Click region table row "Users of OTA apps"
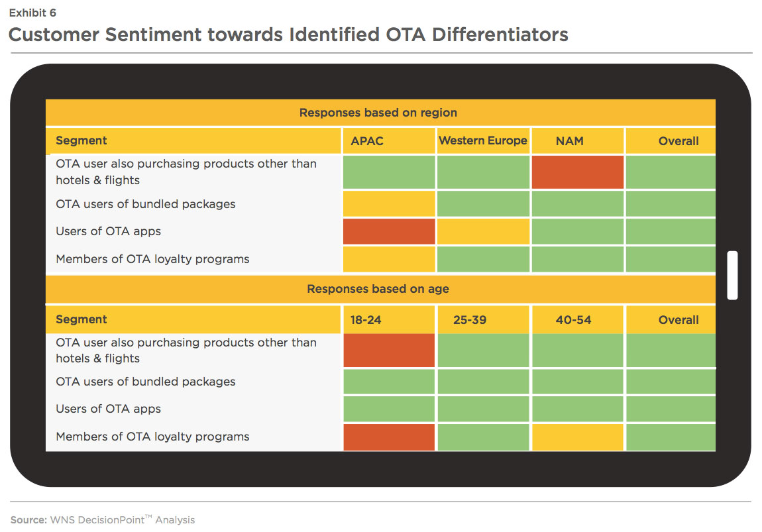 click(380, 231)
